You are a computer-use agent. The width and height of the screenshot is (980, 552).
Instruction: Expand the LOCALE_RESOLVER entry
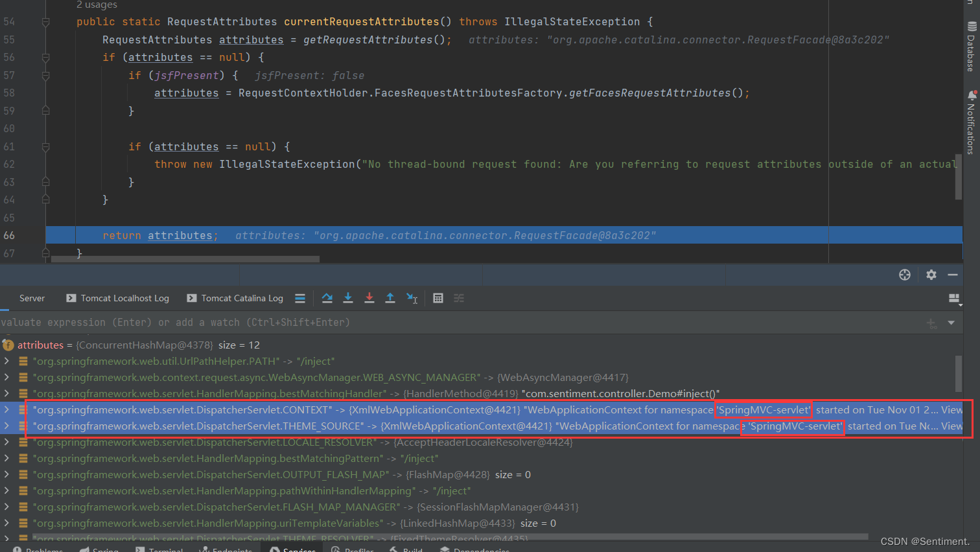(x=6, y=443)
